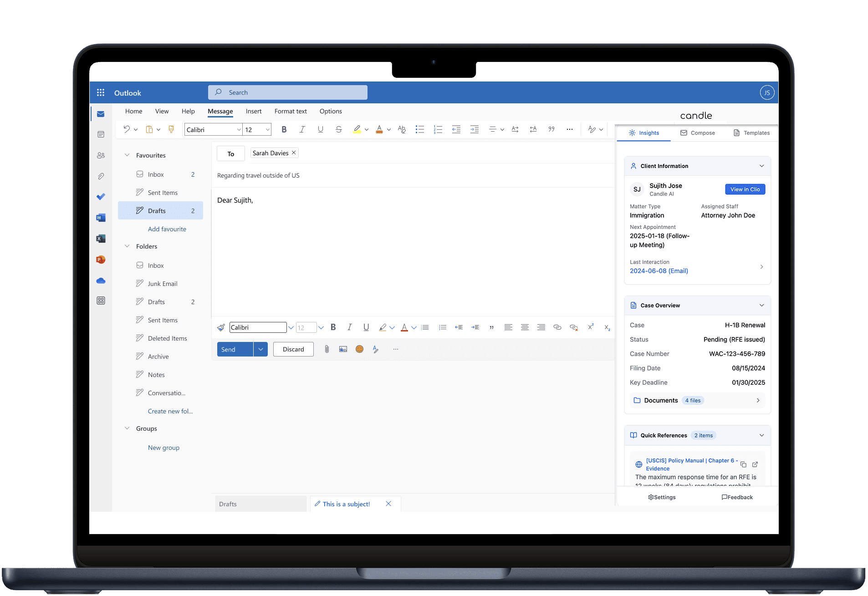Image resolution: width=868 pixels, height=596 pixels.
Task: Insert hyperlink from compose formatting bar
Action: [557, 327]
